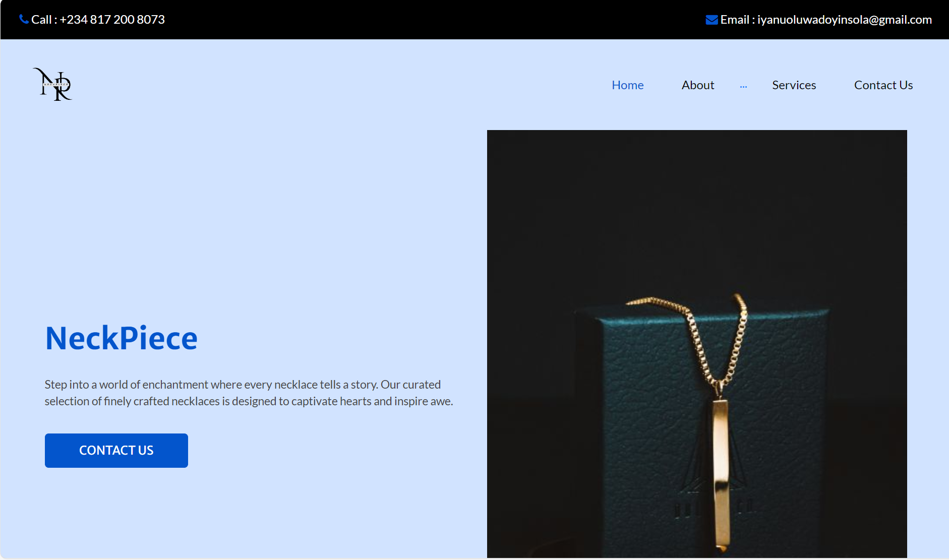The width and height of the screenshot is (949, 560).
Task: Click the "Call :" label in the top bar
Action: tap(44, 20)
